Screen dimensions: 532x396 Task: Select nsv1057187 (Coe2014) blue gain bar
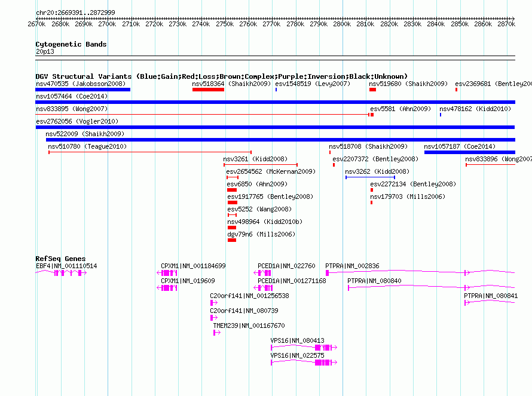pyautogui.click(x=470, y=152)
